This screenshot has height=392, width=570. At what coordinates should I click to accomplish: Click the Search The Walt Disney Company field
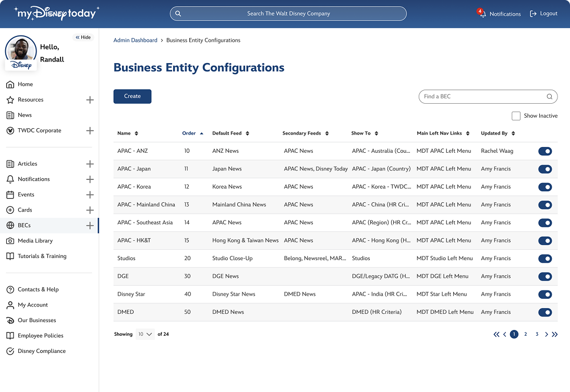click(288, 14)
